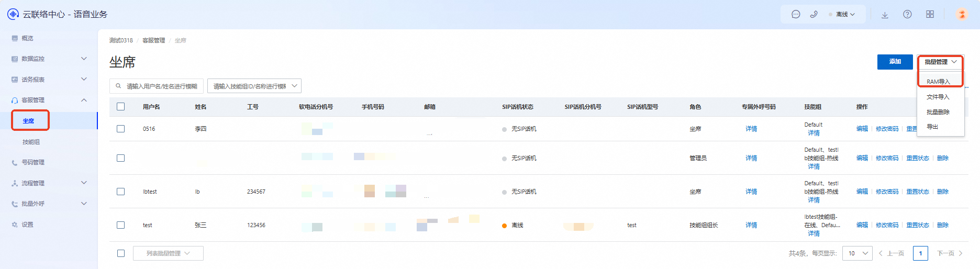Click the 用户名 column header

tap(151, 107)
